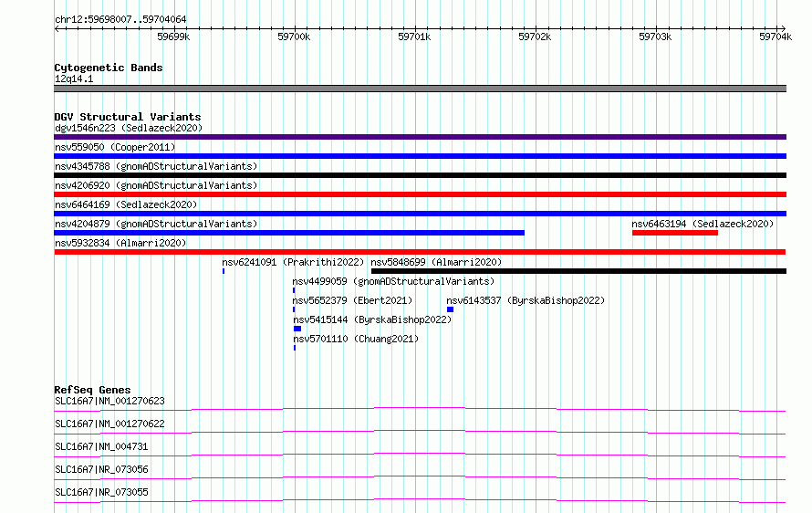812x513 pixels.
Task: Click the red nsv4206920 variant bar
Action: point(420,194)
